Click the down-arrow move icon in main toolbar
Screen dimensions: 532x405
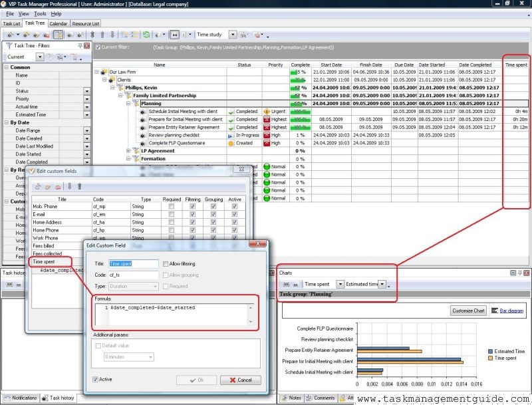[x=112, y=35]
